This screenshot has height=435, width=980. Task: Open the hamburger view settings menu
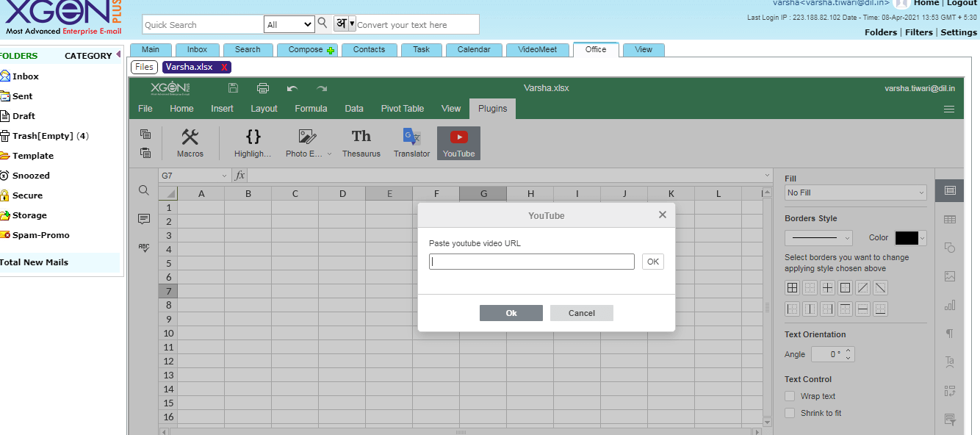(949, 109)
